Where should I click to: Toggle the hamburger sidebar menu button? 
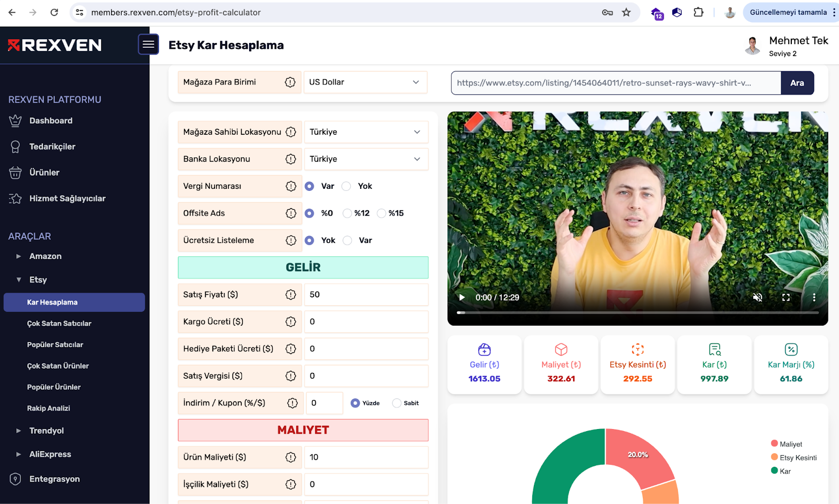coord(148,44)
